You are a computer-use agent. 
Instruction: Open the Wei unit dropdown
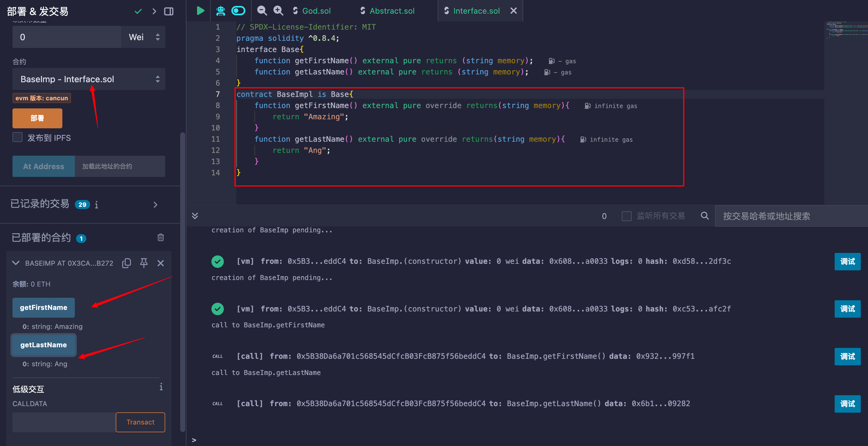pos(143,37)
